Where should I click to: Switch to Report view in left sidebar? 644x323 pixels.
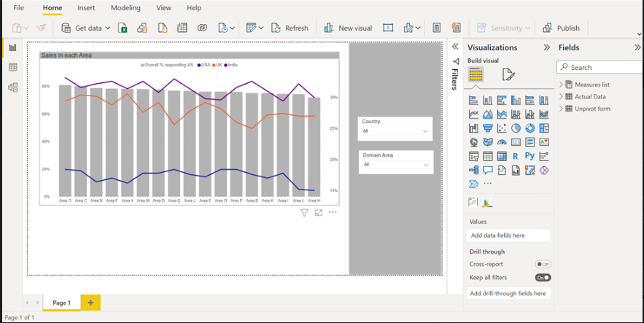click(12, 47)
